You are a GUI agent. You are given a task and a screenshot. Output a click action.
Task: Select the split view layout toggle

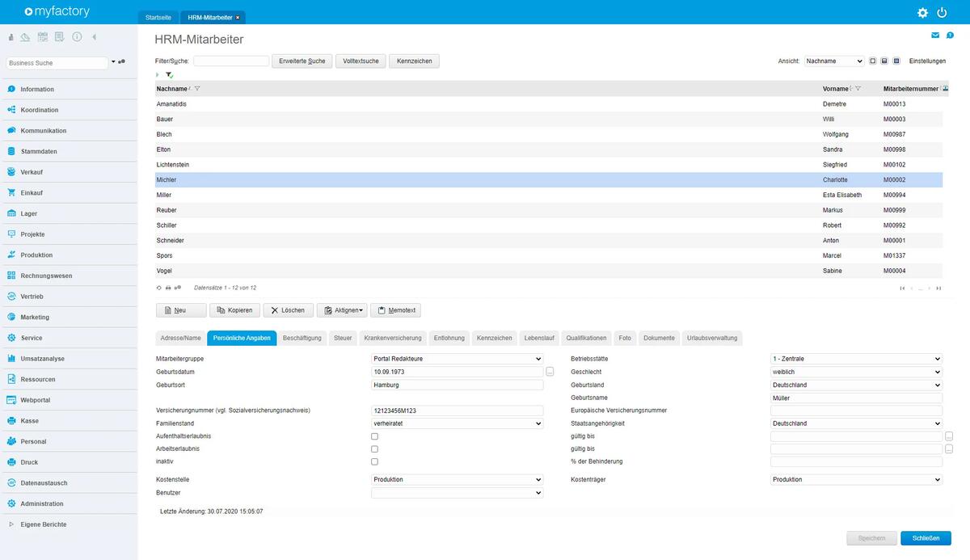884,61
